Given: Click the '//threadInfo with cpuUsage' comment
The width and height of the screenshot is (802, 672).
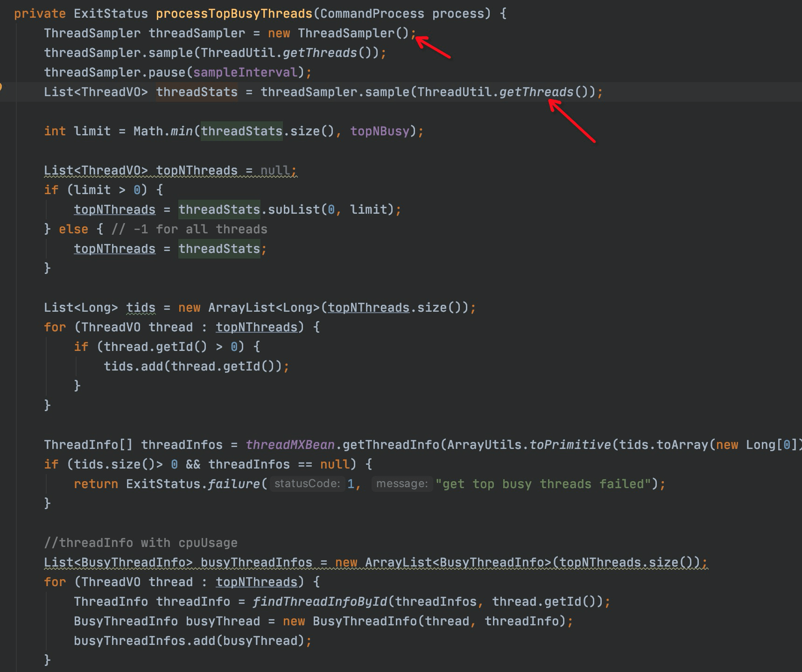Looking at the screenshot, I should pos(141,543).
